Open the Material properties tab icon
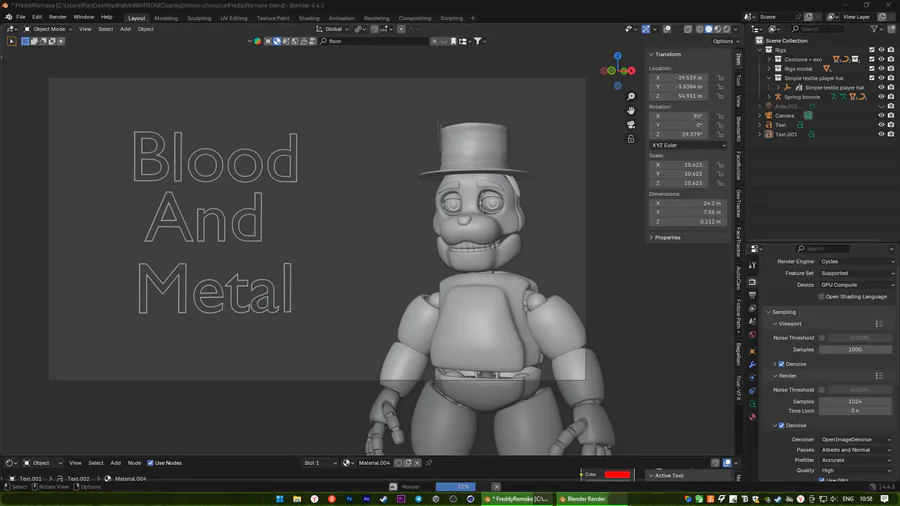 click(752, 417)
